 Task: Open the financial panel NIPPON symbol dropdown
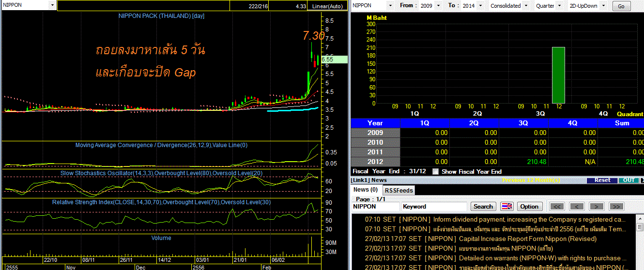pos(390,5)
